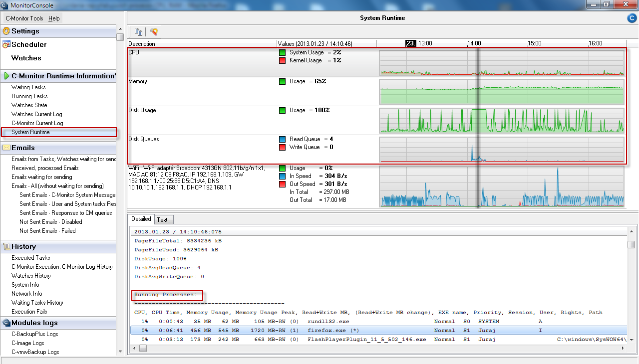This screenshot has width=639, height=364.
Task: Click blue Read Queue color swatch
Action: [x=283, y=139]
